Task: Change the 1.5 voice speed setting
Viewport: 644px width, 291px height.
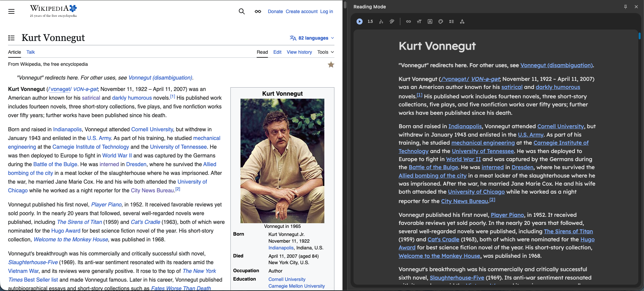Action: 370,21
